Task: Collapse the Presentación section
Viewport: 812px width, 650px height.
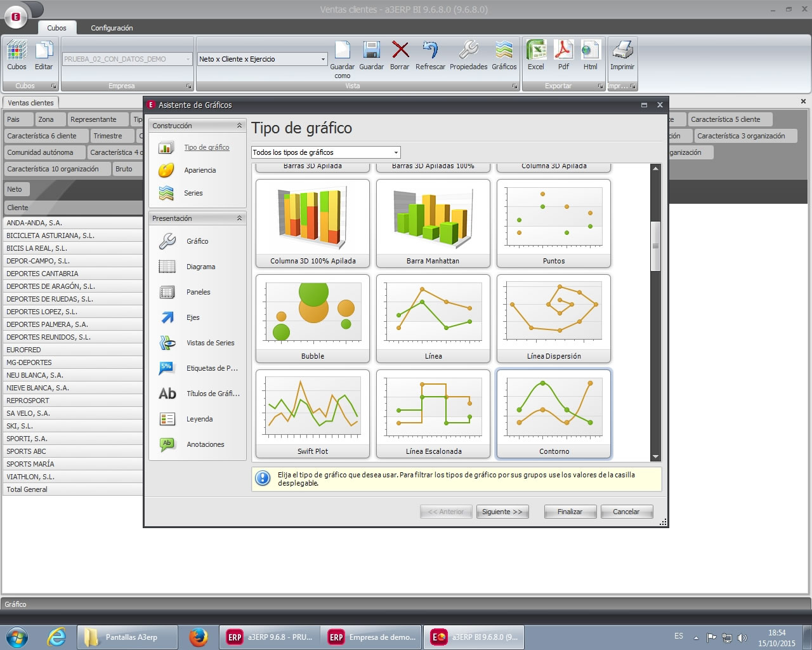Action: pyautogui.click(x=239, y=218)
